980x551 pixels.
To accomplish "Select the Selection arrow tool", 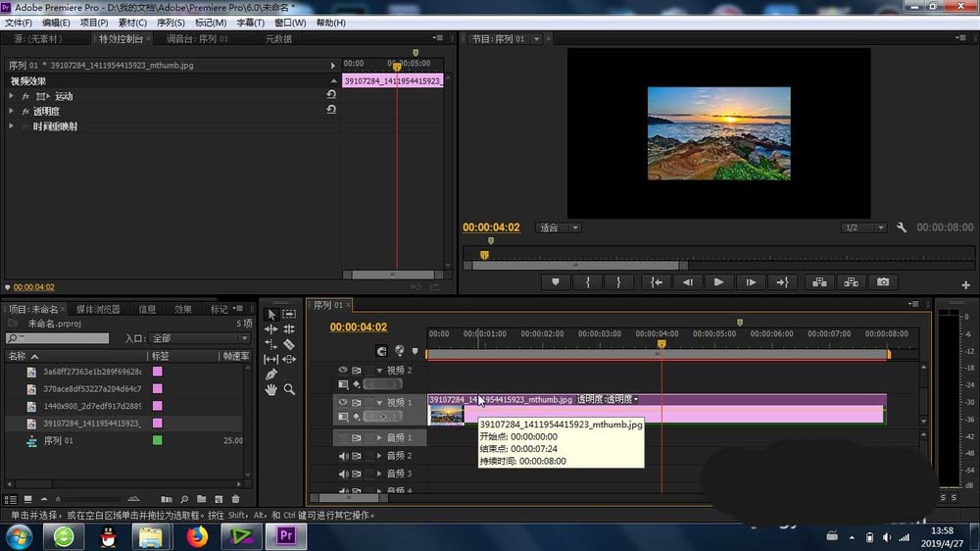I will [x=271, y=314].
